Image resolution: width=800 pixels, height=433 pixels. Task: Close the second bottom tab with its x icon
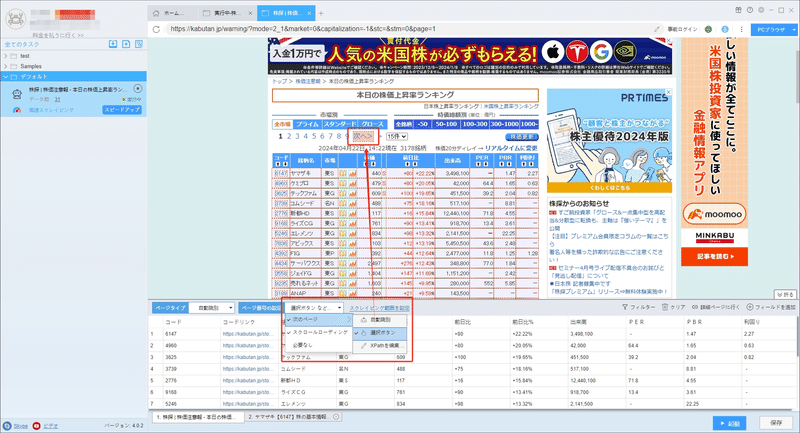click(x=336, y=417)
